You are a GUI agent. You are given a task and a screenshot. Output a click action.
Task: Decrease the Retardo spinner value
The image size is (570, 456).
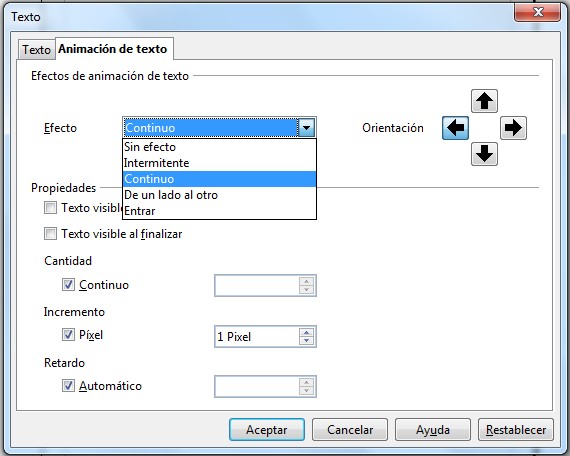pyautogui.click(x=306, y=391)
